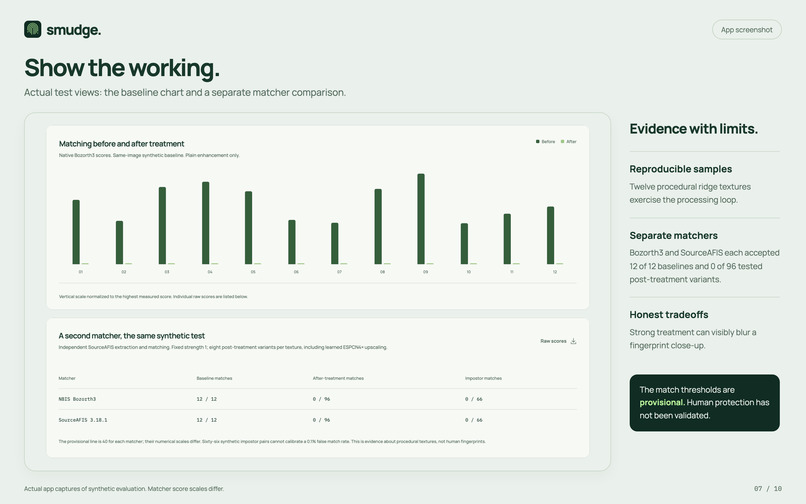Screen dimensions: 806x504
Task: Click the Matching before and after treatment title
Action: (x=121, y=143)
